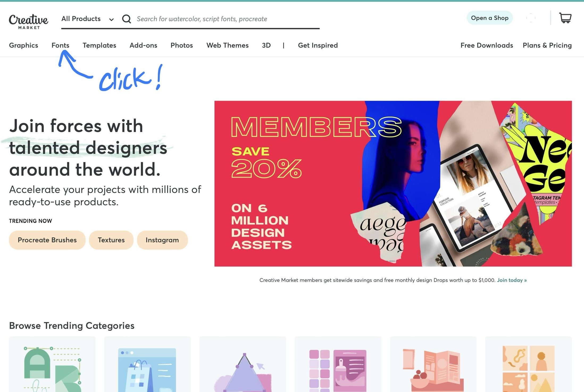This screenshot has height=392, width=584.
Task: Click the Templates navigation tab
Action: [99, 45]
